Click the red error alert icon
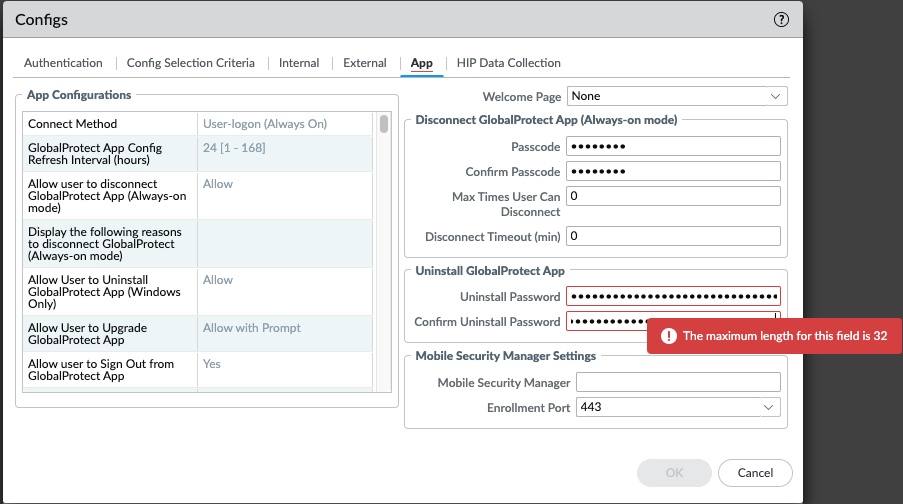This screenshot has width=903, height=504. click(x=667, y=336)
